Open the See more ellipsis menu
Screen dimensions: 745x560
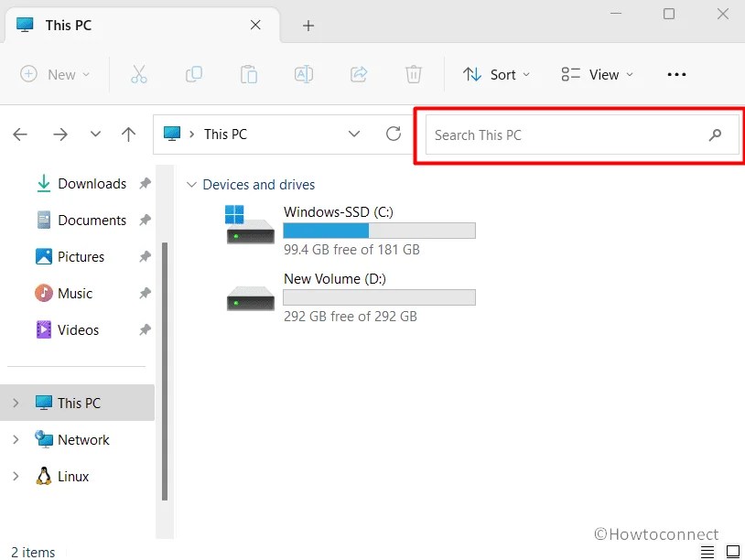point(676,74)
